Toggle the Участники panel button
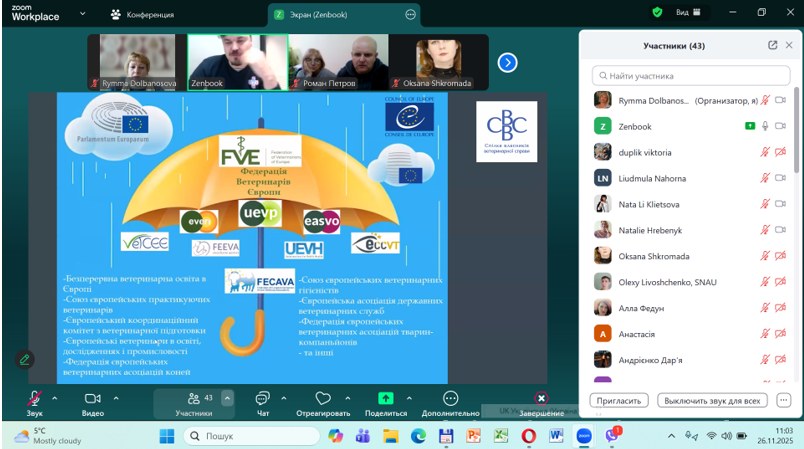The width and height of the screenshot is (804, 449). (x=194, y=398)
